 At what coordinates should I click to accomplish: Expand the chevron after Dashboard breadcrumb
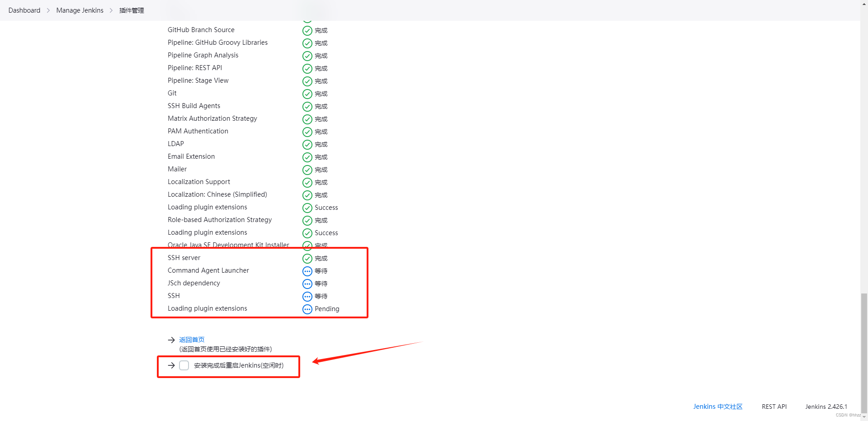[x=48, y=10]
